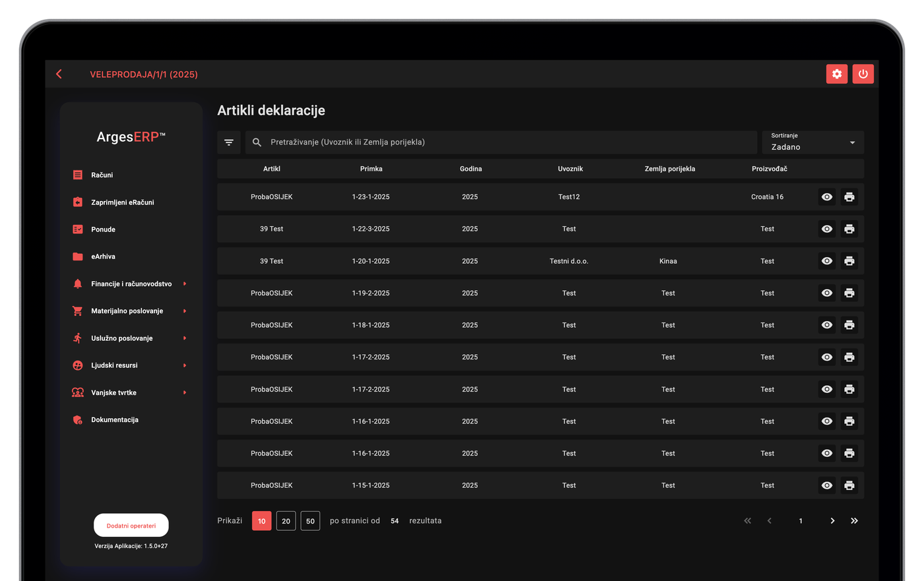Viewport: 924px width, 581px height.
Task: Open the settings gear button
Action: click(x=837, y=74)
